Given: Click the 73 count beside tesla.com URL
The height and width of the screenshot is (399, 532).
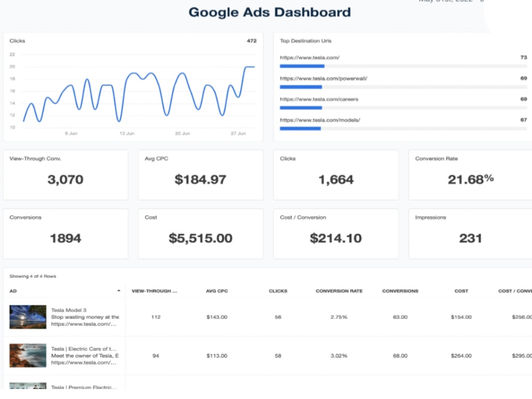Looking at the screenshot, I should pos(523,57).
